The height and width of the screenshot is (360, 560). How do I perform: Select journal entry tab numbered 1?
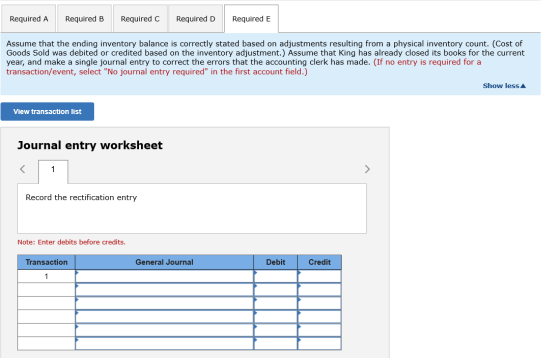point(53,172)
